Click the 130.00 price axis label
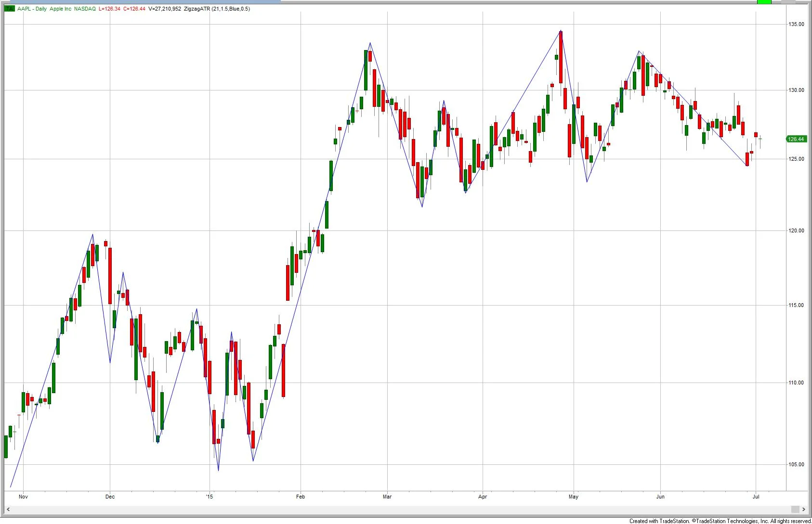Image resolution: width=812 pixels, height=524 pixels. point(796,90)
